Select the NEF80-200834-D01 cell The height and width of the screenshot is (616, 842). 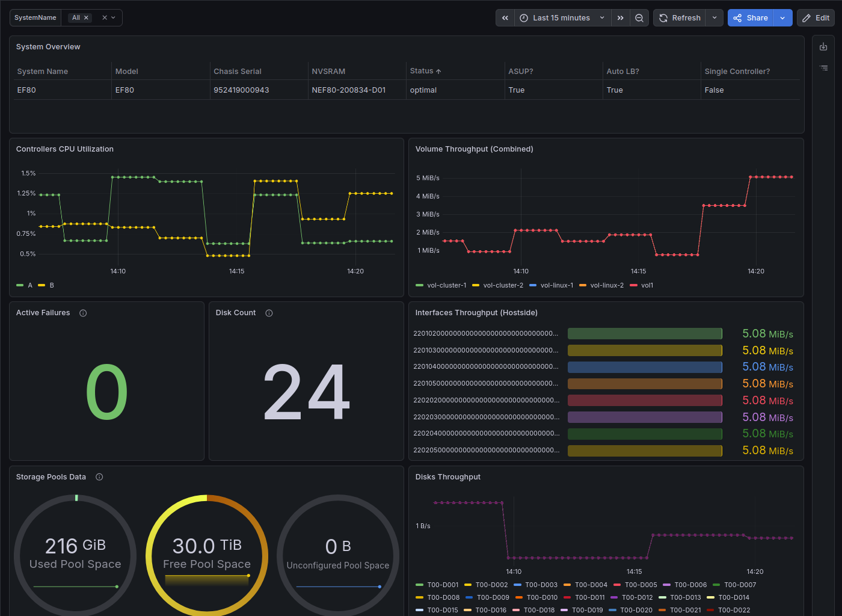click(x=357, y=90)
